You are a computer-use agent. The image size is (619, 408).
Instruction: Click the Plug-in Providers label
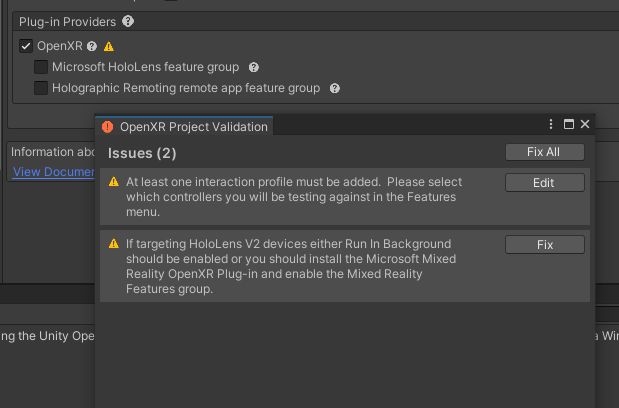click(x=68, y=22)
